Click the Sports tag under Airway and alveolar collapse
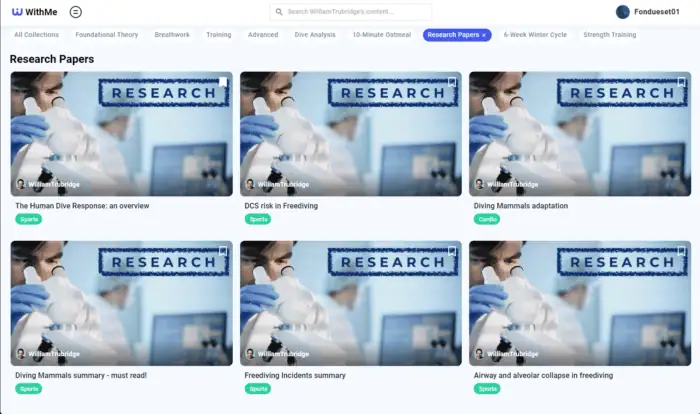This screenshot has height=414, width=700. click(x=487, y=389)
